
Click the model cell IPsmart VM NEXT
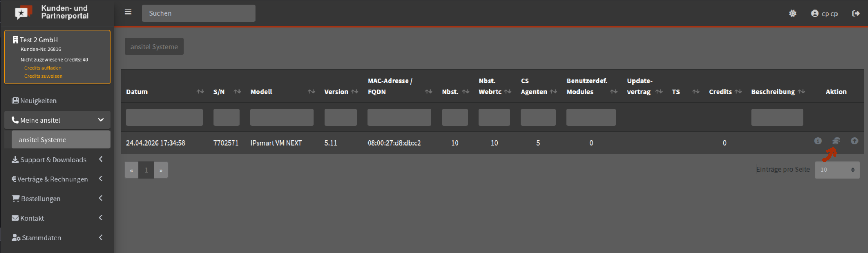tap(276, 143)
